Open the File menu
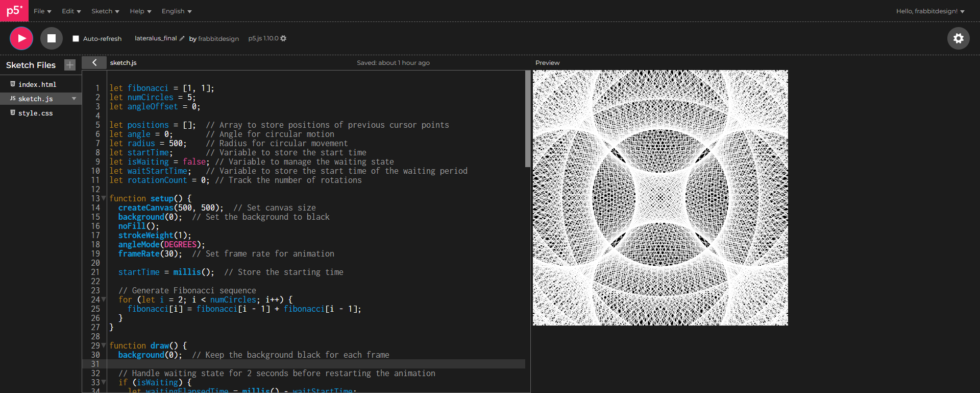Viewport: 980px width, 393px height. click(42, 11)
